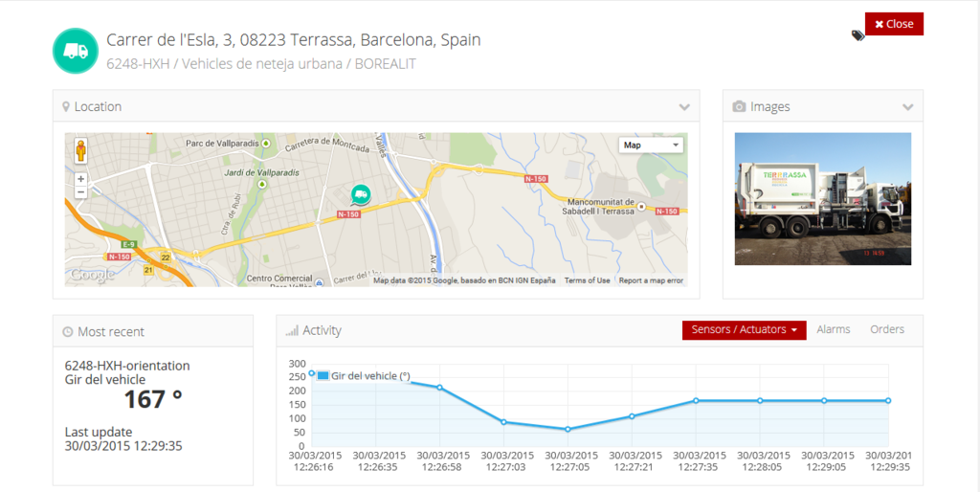The width and height of the screenshot is (980, 492).
Task: Click chart data point at 12:27:05
Action: coord(568,430)
